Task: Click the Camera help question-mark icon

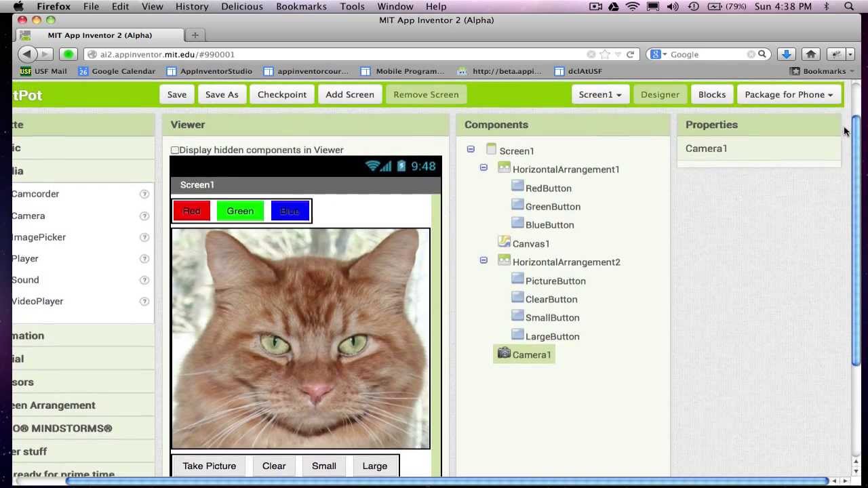Action: [144, 216]
